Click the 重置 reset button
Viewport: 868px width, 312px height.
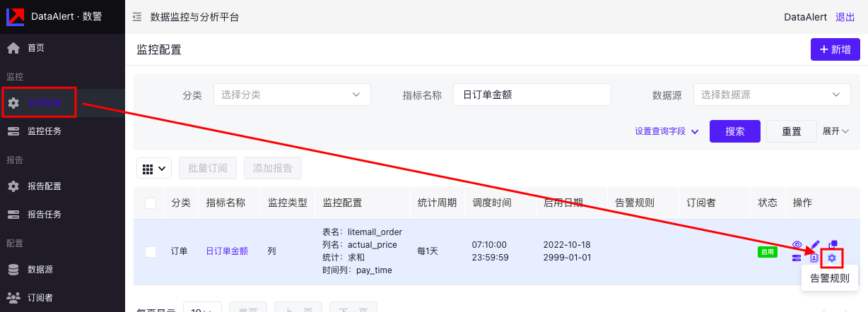pyautogui.click(x=792, y=131)
